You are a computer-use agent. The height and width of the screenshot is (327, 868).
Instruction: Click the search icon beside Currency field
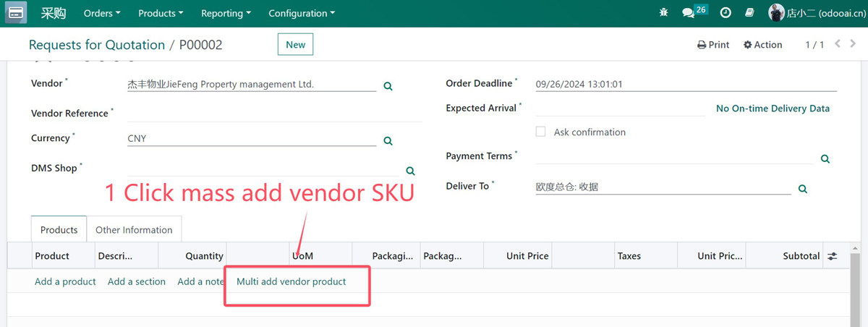[x=388, y=141]
